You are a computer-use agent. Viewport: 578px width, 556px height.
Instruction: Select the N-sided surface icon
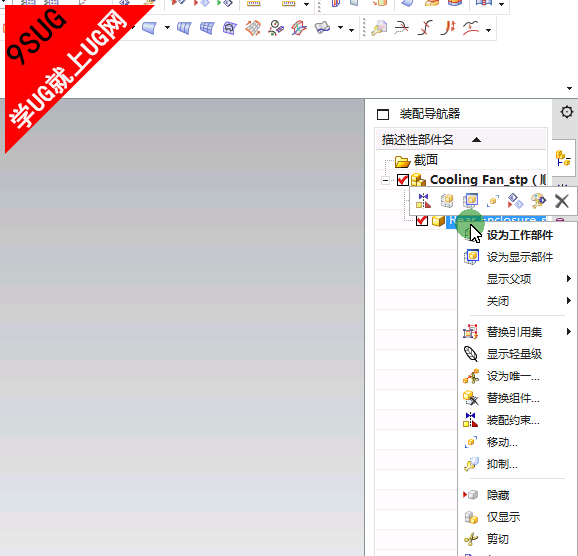[230, 28]
